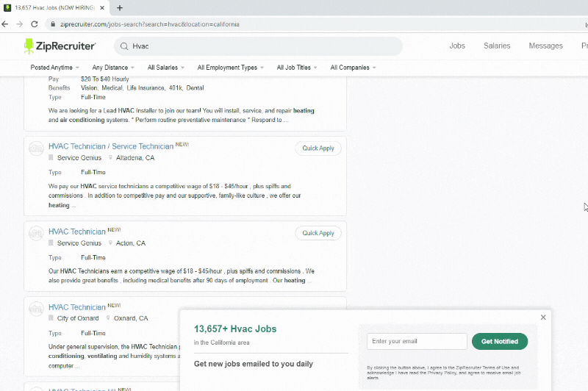
Task: Open HVAC Technician / Service Technician job title
Action: [x=111, y=146]
